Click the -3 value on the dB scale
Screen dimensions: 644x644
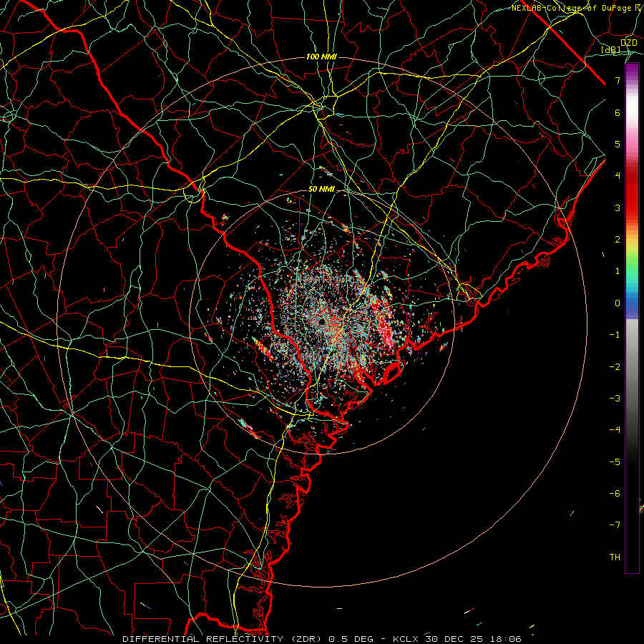point(615,399)
